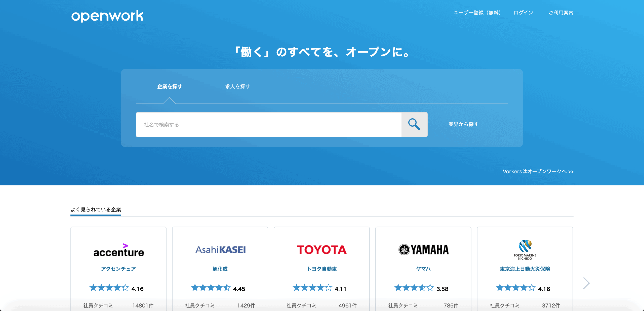Switch to the 求人を探す tab
Image resolution: width=644 pixels, height=311 pixels.
pos(237,86)
